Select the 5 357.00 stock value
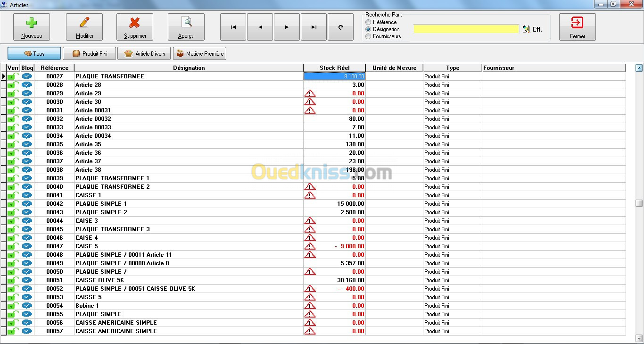 click(352, 263)
